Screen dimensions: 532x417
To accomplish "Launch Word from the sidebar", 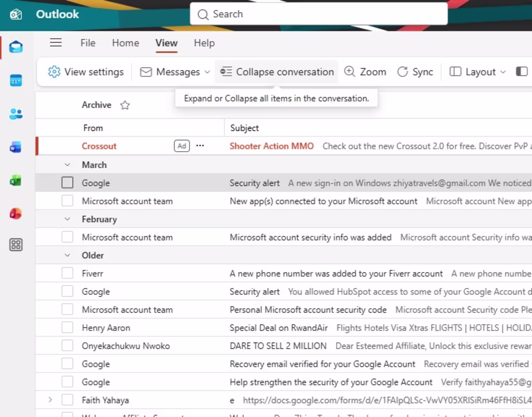I will tap(15, 147).
